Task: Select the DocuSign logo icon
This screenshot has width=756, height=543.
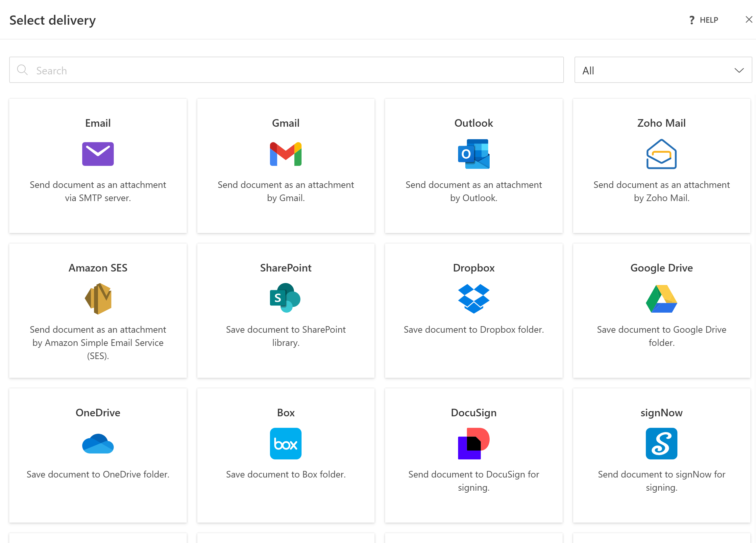Action: (x=473, y=443)
